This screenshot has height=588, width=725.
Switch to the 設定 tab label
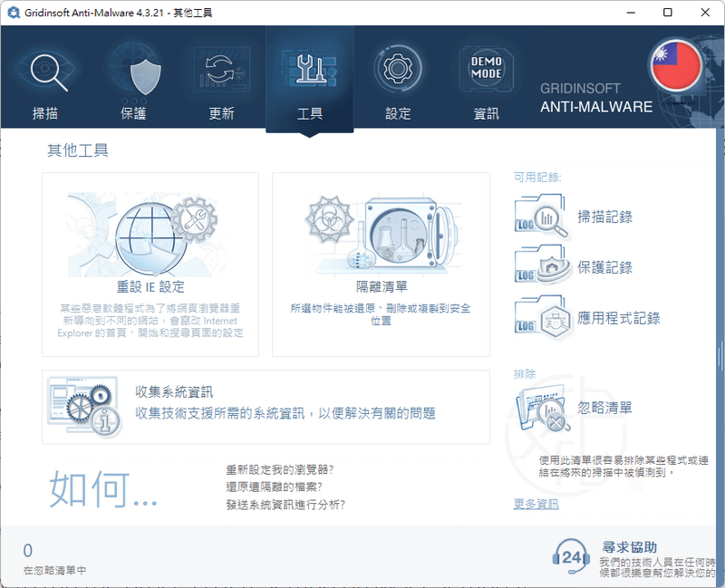[398, 113]
